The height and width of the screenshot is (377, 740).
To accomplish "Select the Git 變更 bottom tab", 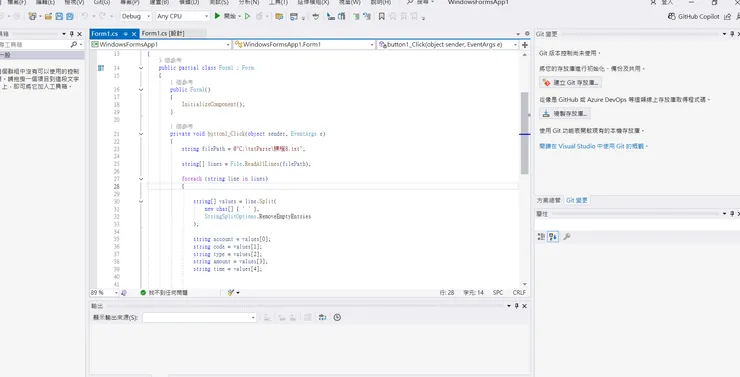I will [577, 200].
